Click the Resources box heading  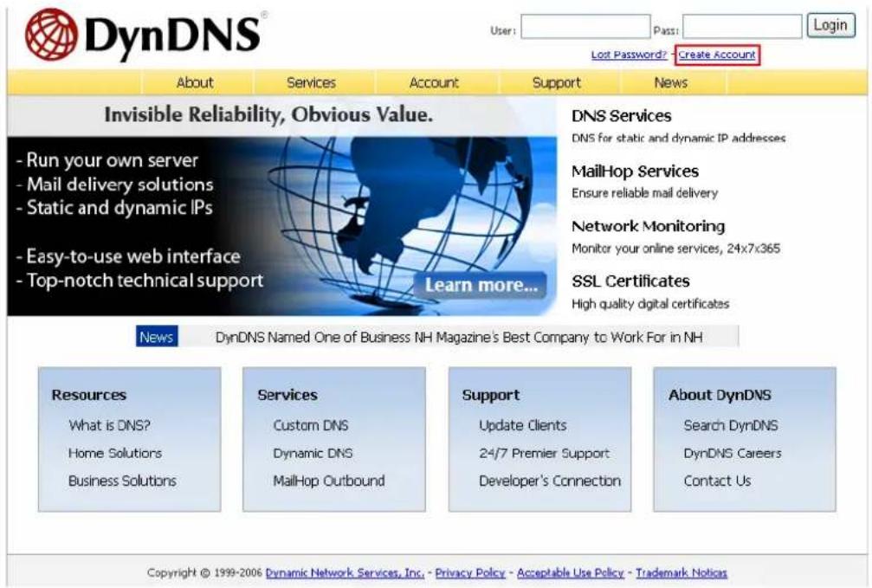pyautogui.click(x=89, y=395)
